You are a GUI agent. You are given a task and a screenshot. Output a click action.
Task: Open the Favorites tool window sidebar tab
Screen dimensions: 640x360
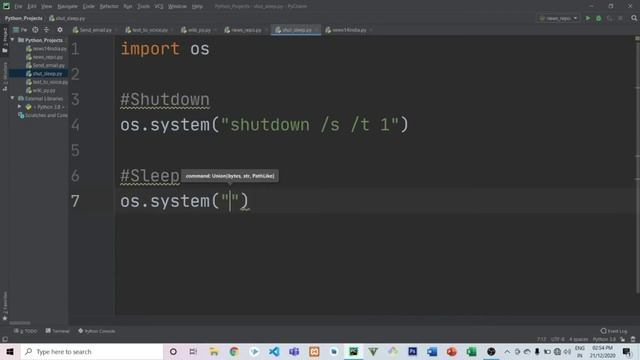[x=5, y=306]
